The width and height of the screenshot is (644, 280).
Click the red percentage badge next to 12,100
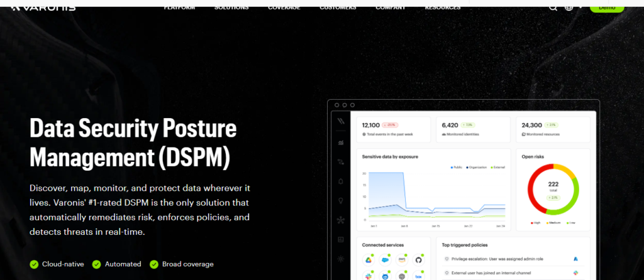(x=390, y=125)
